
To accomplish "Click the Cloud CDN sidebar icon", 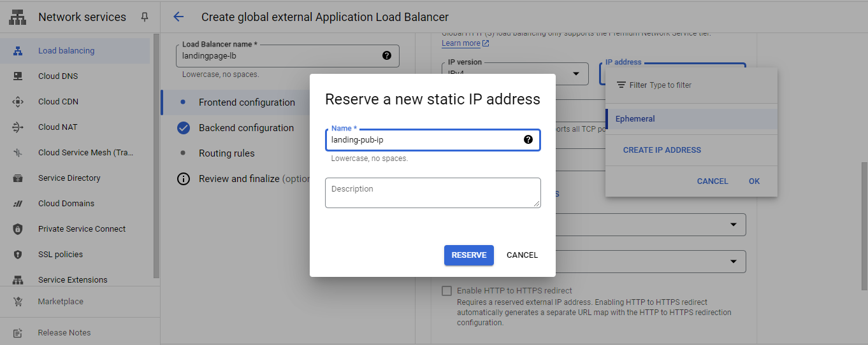I will coord(18,102).
